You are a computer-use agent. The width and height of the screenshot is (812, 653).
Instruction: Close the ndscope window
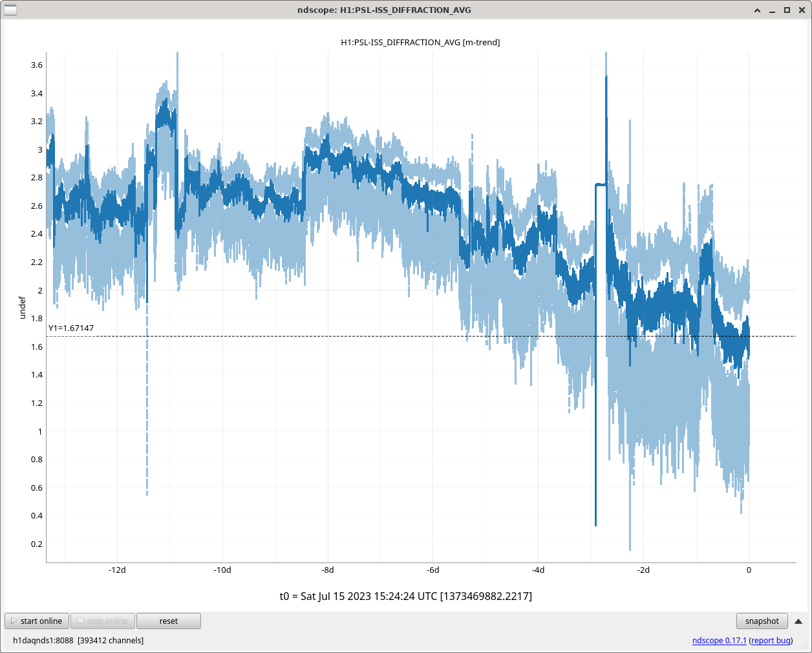pos(802,10)
